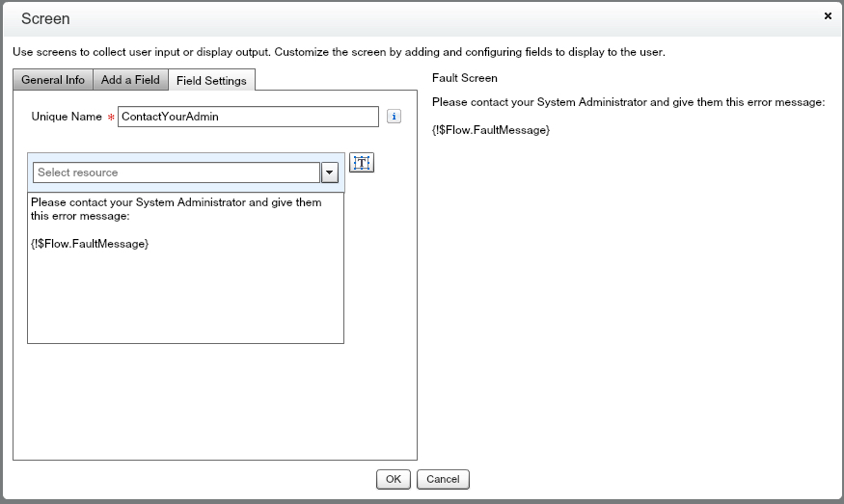
Task: Open the Add a Field tab
Action: point(130,80)
